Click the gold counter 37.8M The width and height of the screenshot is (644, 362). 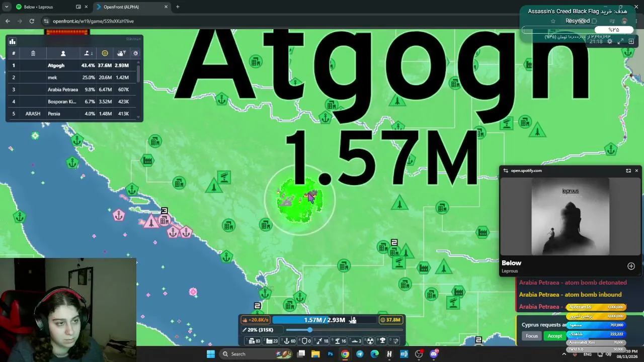click(390, 320)
